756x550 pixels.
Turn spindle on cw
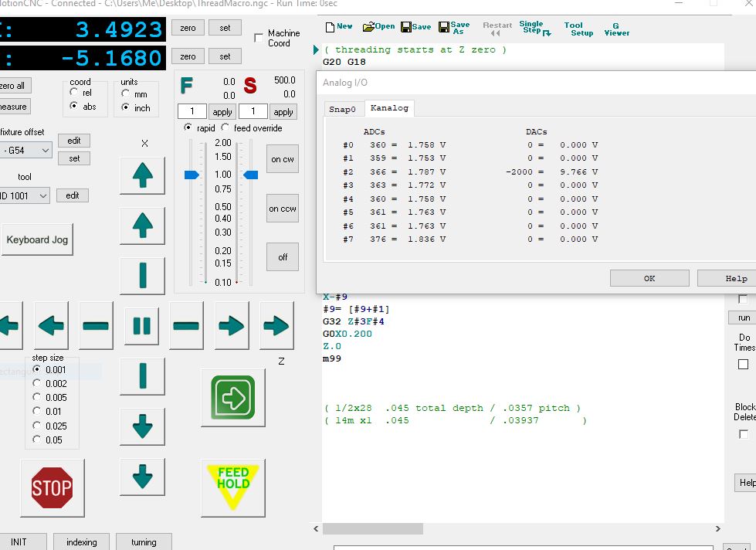[x=282, y=159]
